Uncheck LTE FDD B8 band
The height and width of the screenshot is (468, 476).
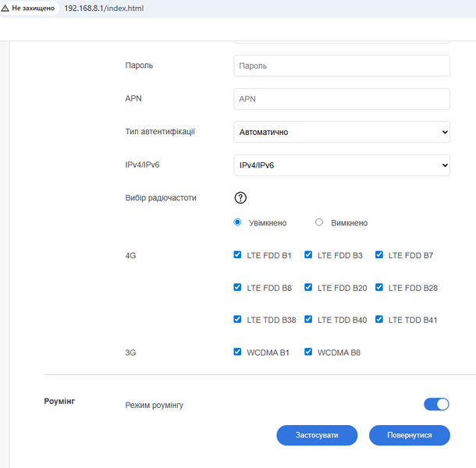point(237,287)
